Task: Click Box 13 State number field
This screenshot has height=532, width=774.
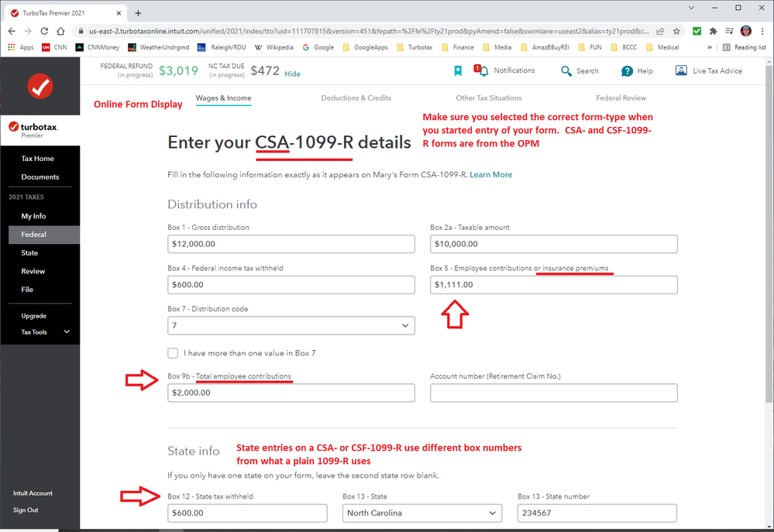Action: [x=597, y=513]
